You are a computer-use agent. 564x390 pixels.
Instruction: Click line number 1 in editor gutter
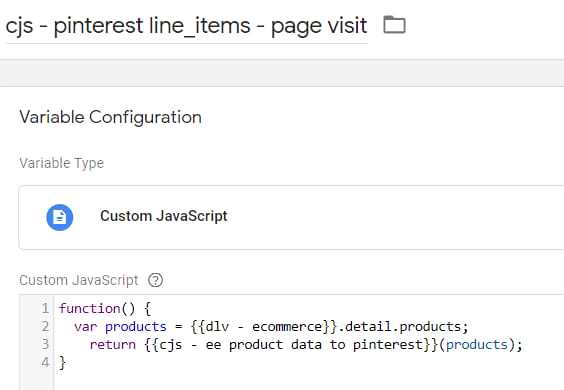click(x=45, y=308)
